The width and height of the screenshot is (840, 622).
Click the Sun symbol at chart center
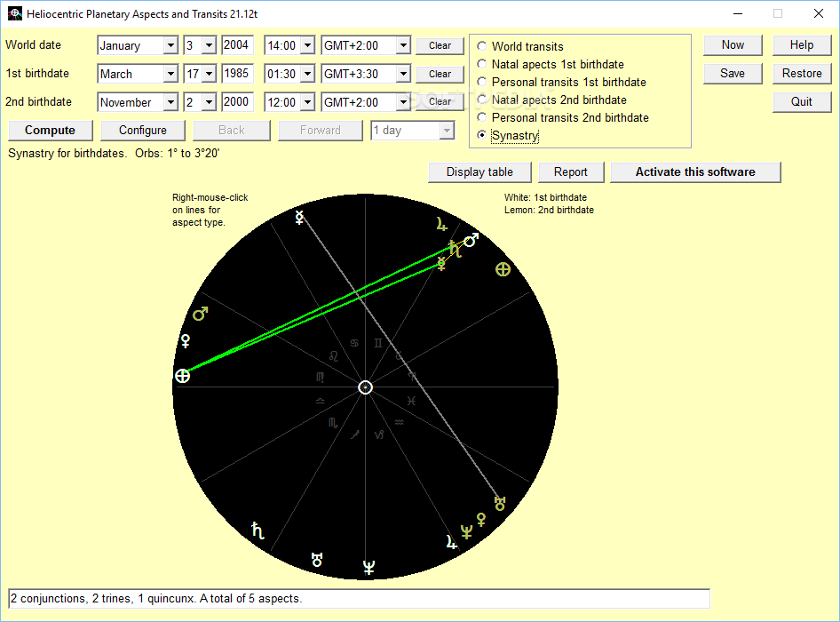pos(365,387)
